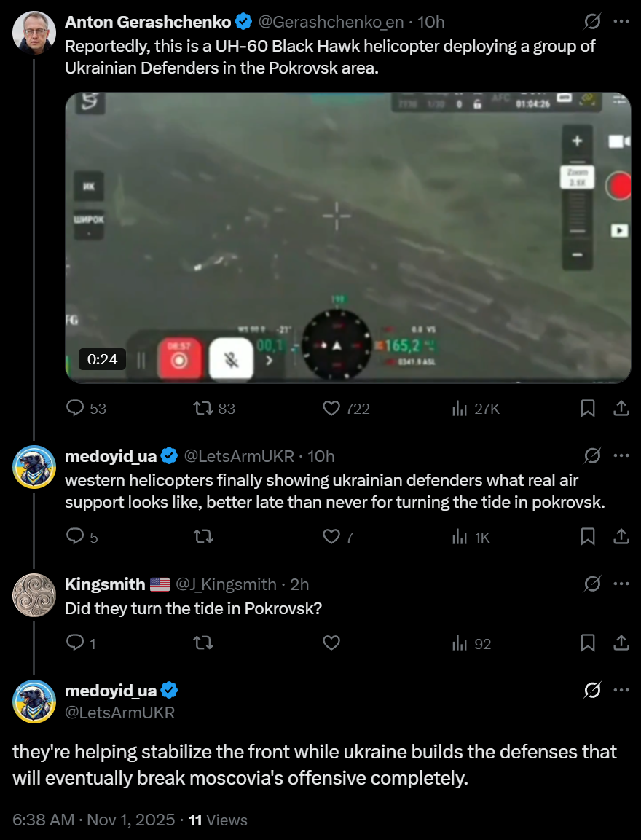Open @Gerashchenko_en profile handle

click(x=331, y=22)
